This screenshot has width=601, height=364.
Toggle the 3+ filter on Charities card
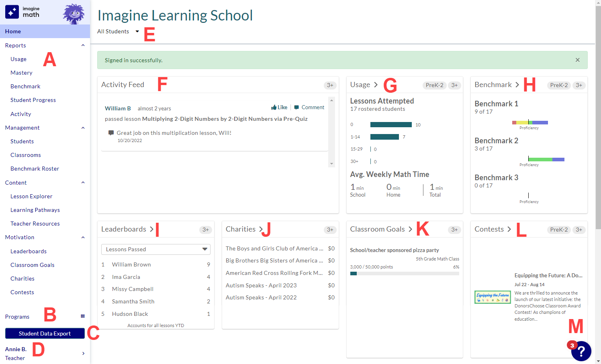[x=330, y=230]
